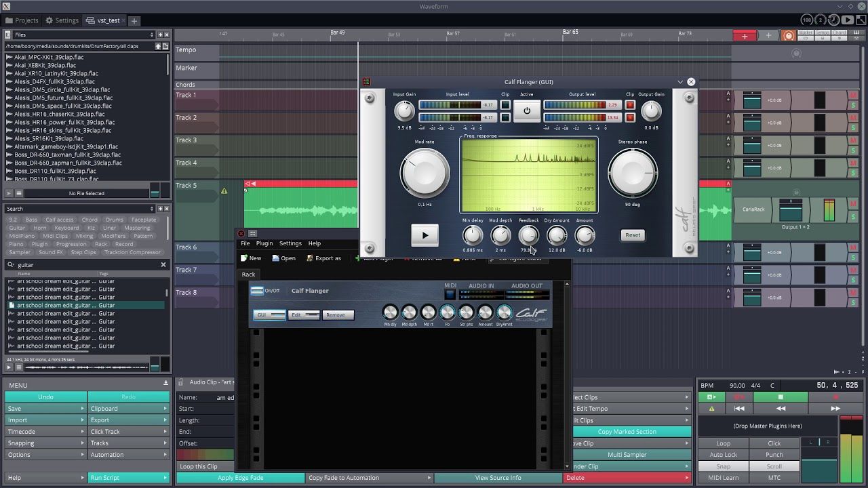Click the Reset button in Calf Flanger

click(632, 235)
